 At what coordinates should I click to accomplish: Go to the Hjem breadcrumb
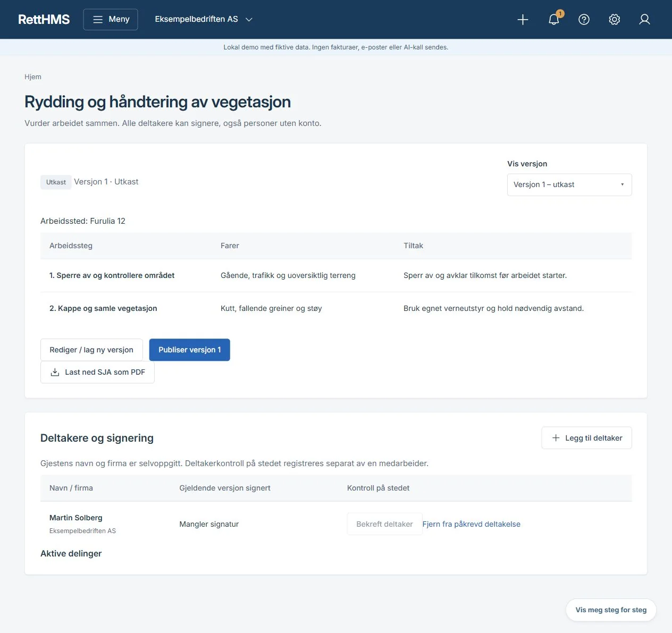pyautogui.click(x=33, y=77)
